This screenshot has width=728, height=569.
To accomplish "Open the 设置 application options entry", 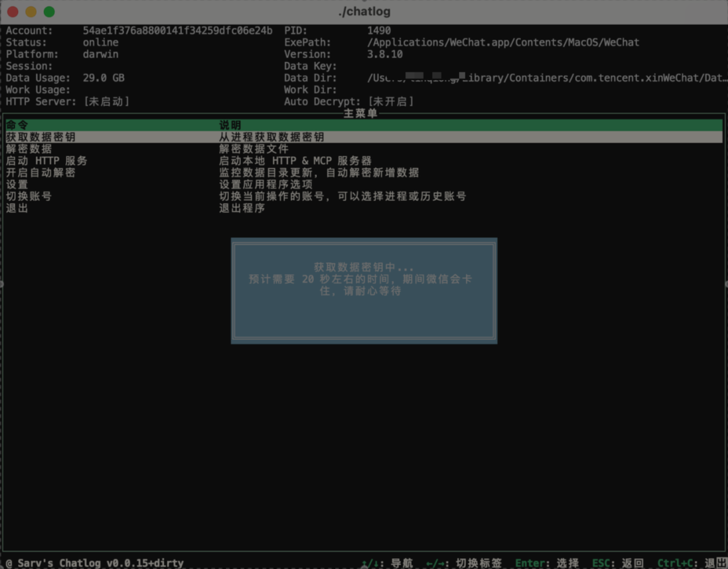I will (x=16, y=184).
